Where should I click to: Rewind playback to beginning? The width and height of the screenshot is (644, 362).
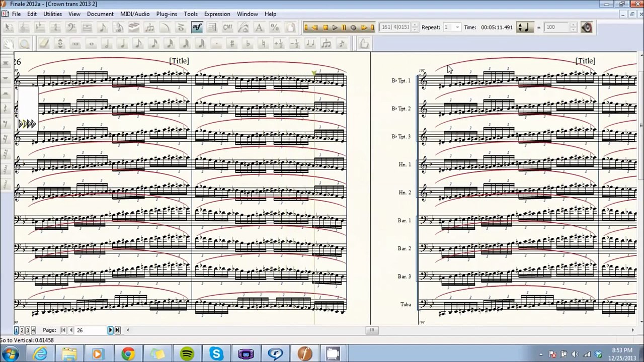(305, 27)
